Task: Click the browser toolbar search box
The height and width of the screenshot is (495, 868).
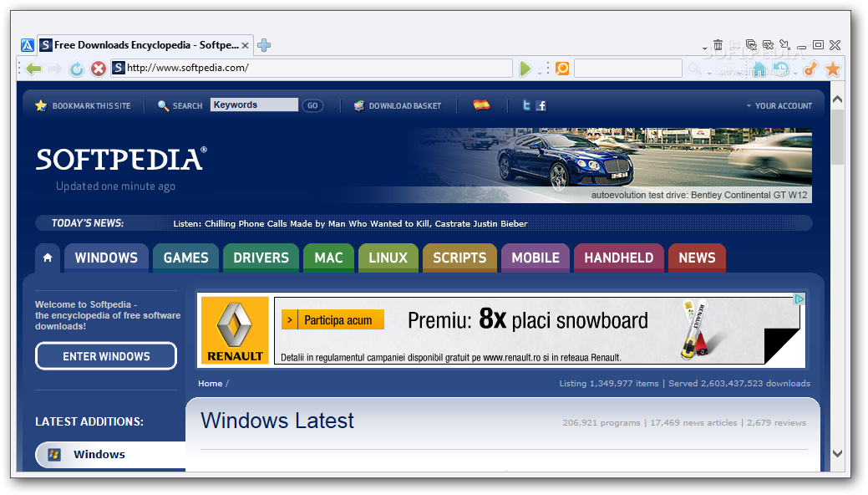Action: [x=627, y=69]
